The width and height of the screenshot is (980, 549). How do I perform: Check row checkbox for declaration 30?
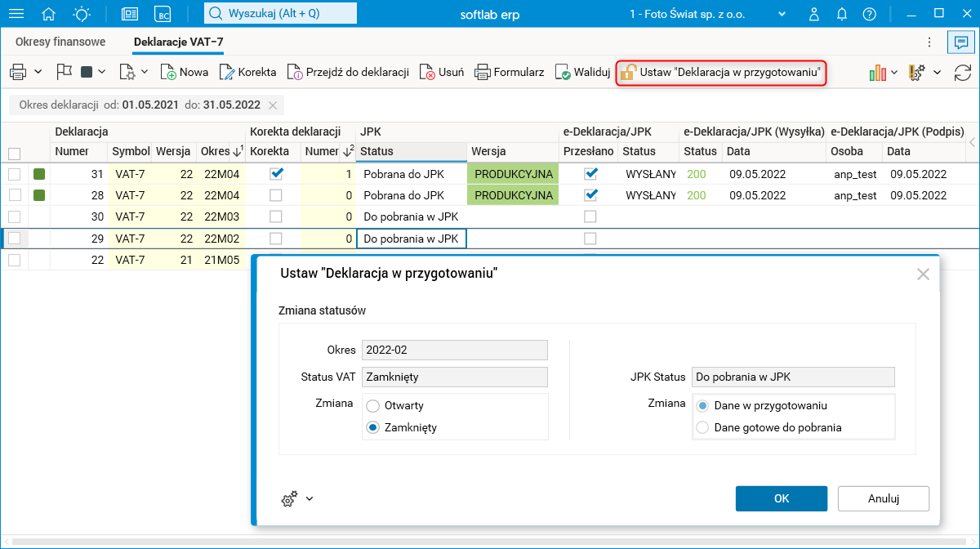14,216
